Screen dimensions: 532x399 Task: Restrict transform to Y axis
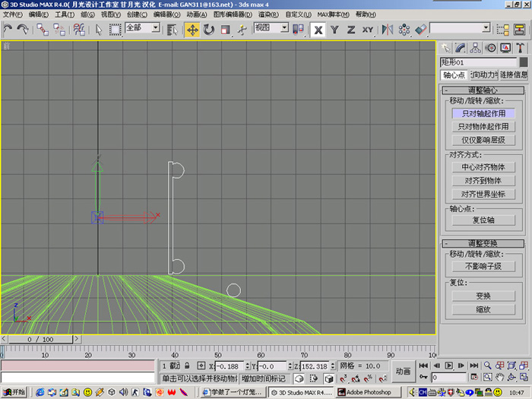(334, 30)
